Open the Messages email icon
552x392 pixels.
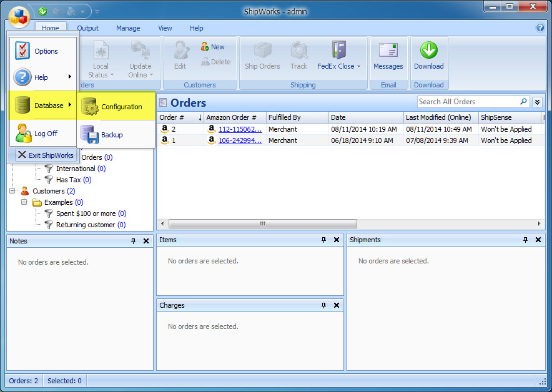388,51
